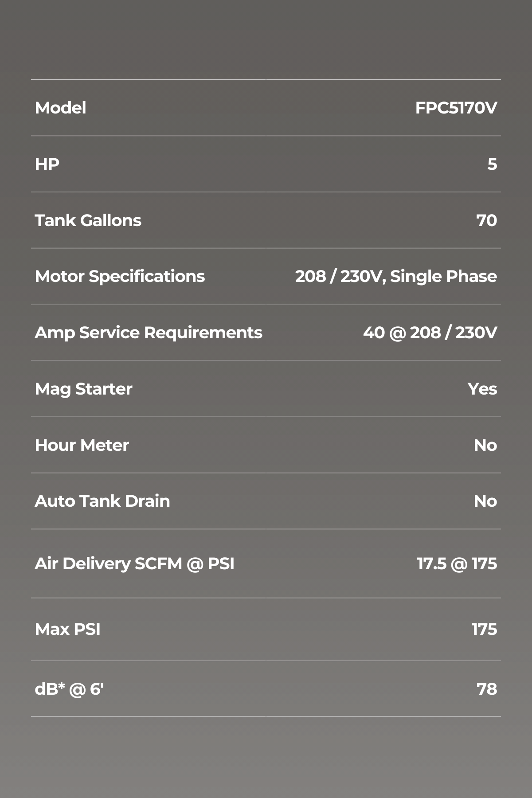The image size is (532, 798).
Task: Click the Yes value for Mag Starter
Action: pyautogui.click(x=482, y=389)
